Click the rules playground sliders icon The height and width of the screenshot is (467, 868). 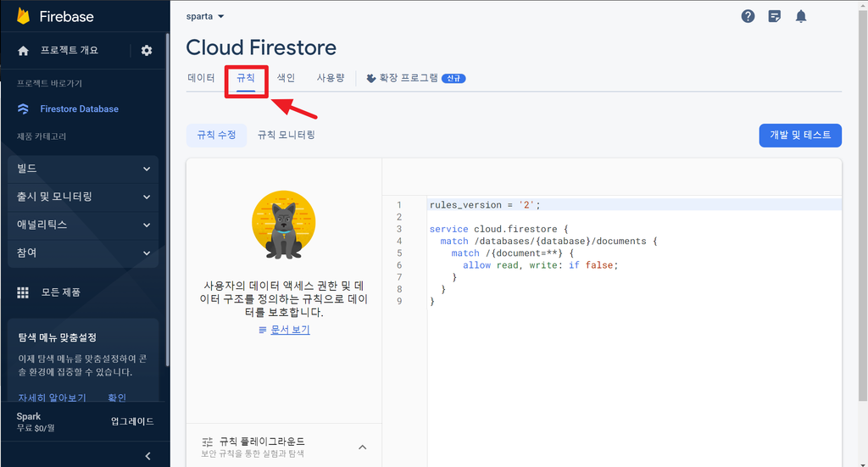207,442
